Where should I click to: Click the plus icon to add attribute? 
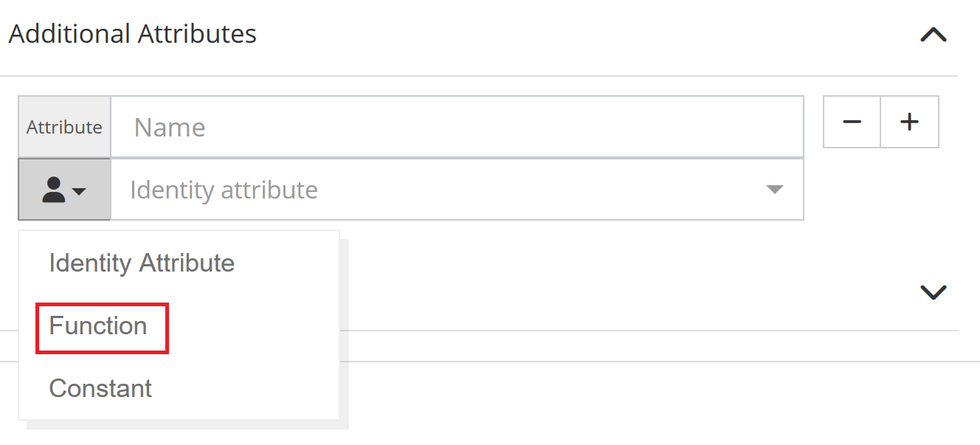coord(910,122)
